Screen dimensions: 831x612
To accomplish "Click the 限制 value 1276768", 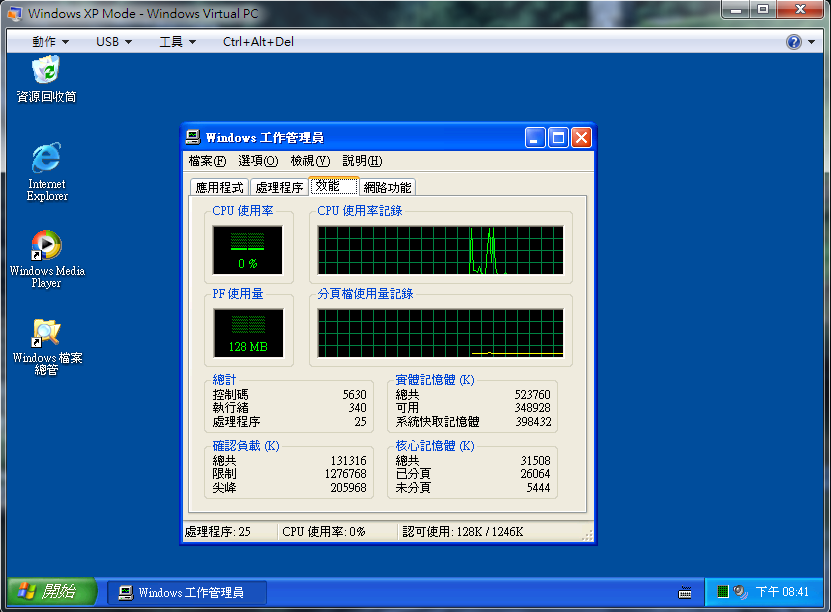I will click(x=346, y=474).
